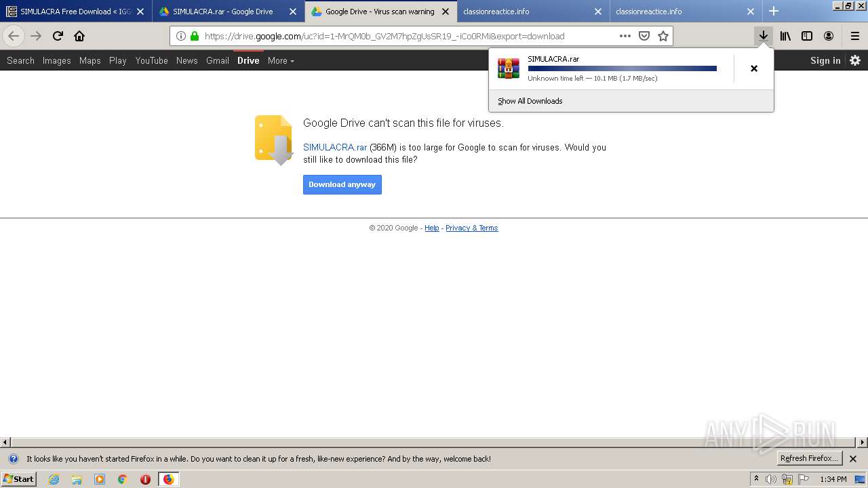
Task: Close the first classionreactice.info tab
Action: coord(598,12)
